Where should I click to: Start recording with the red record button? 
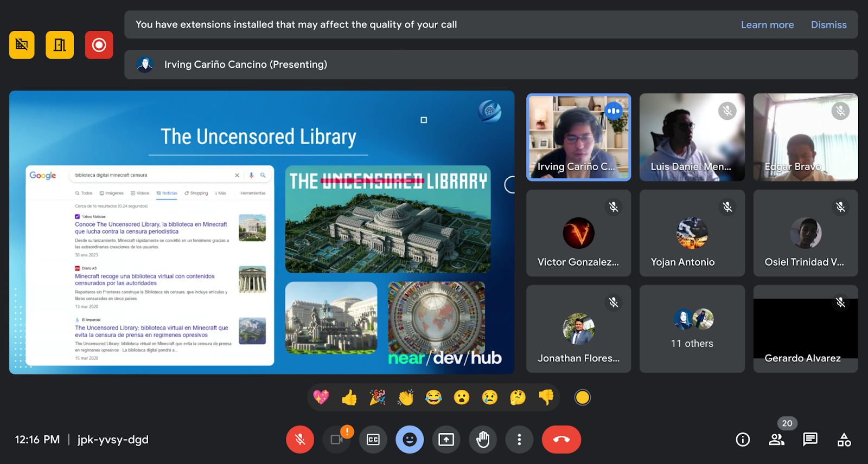tap(99, 44)
